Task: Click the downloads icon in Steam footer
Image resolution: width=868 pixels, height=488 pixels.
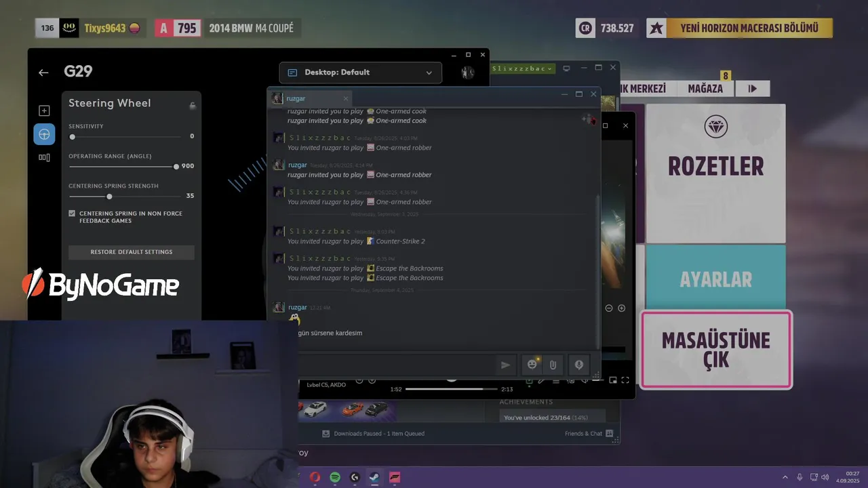Action: pos(326,433)
